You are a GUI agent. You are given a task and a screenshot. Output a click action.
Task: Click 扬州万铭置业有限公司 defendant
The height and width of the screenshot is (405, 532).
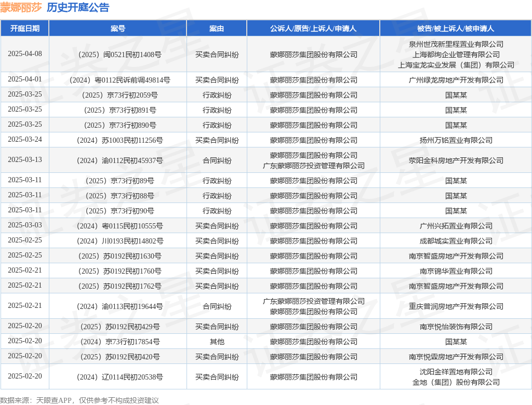[456, 140]
